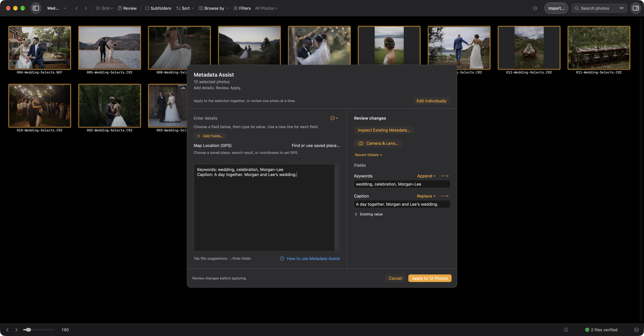
Task: Open Enter details options ellipsis menu
Action: pos(334,118)
